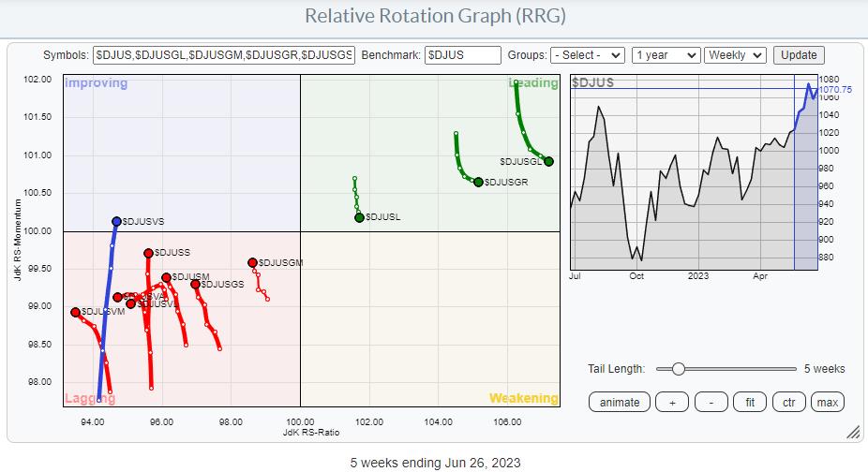
Task: Click the Benchmark $DJUS input field
Action: (x=461, y=55)
